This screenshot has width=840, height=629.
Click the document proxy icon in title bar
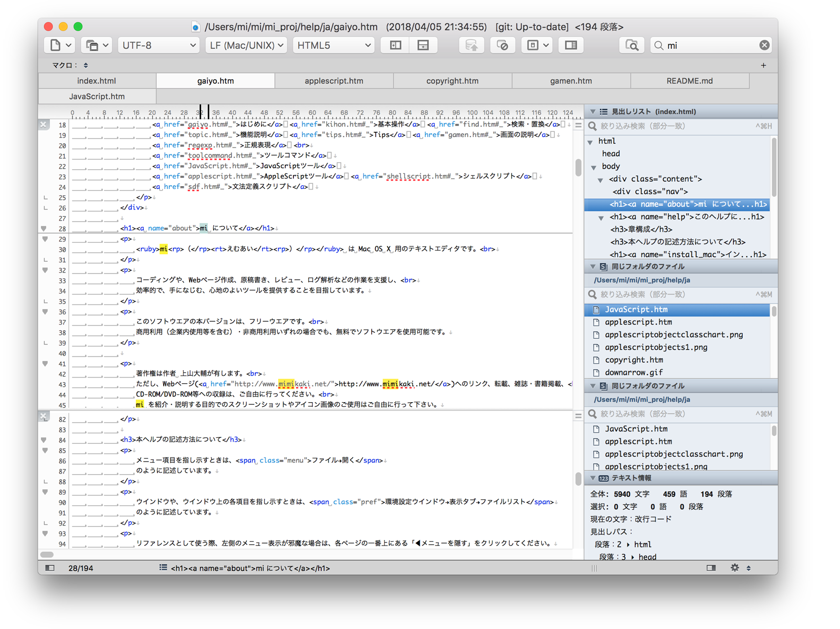click(196, 27)
